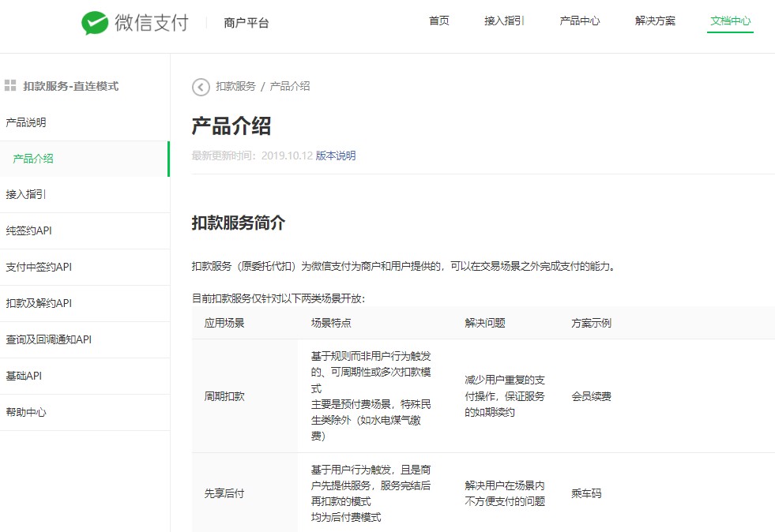Click the 商户平台 header text
Image resolution: width=775 pixels, height=532 pixels.
(x=246, y=24)
